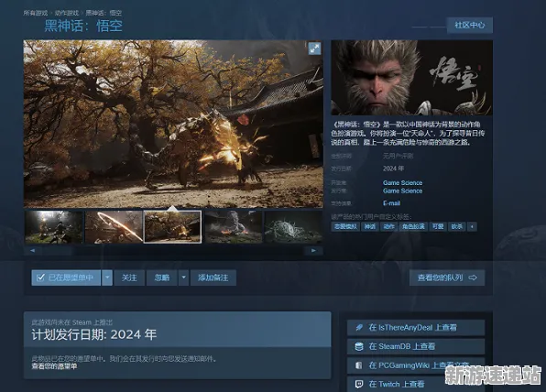Click the plus button after the tags
This screenshot has width=546, height=392.
point(472,226)
